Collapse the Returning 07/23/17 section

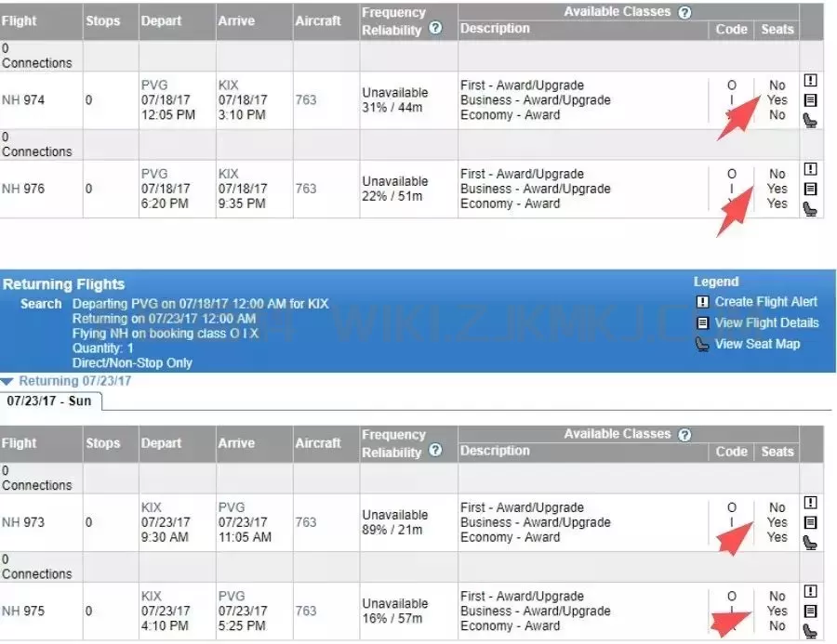(x=8, y=381)
